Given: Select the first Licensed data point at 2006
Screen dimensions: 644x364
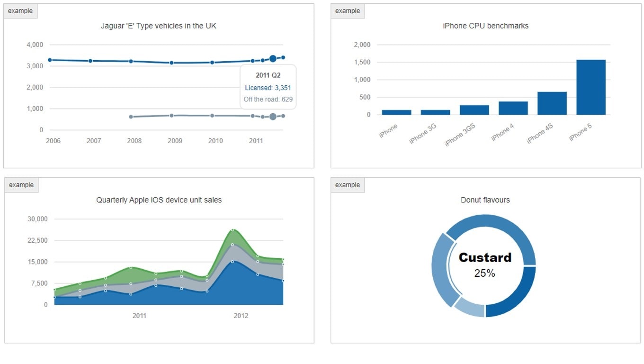Looking at the screenshot, I should pos(50,60).
